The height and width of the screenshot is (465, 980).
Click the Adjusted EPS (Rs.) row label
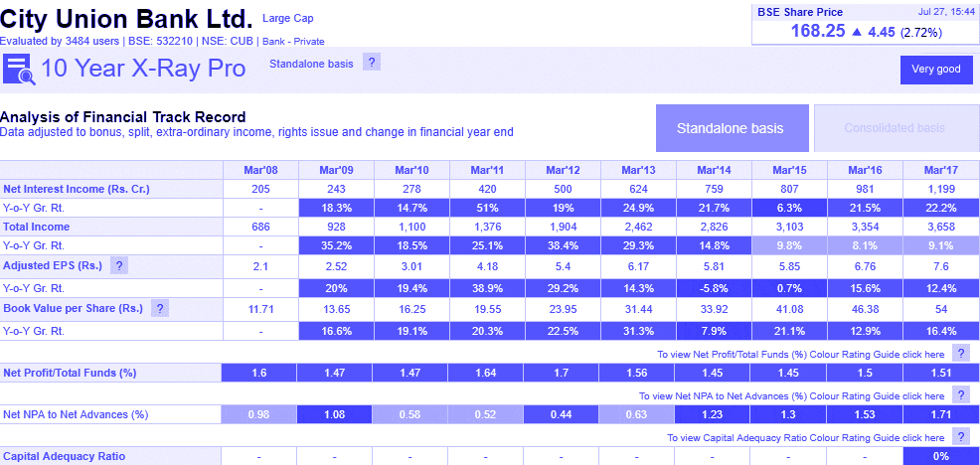(53, 265)
